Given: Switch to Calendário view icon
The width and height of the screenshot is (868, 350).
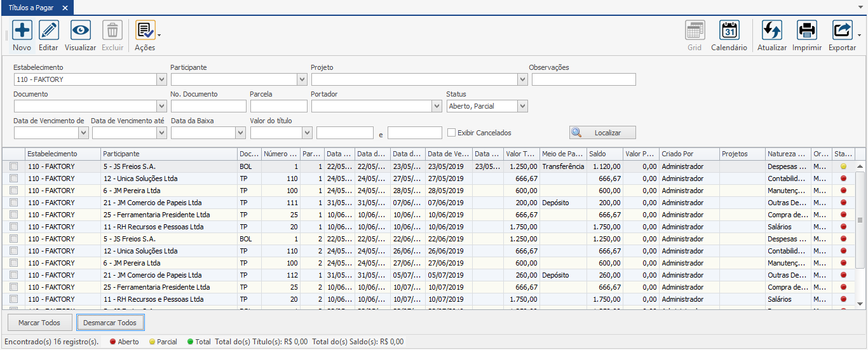Looking at the screenshot, I should (x=729, y=30).
